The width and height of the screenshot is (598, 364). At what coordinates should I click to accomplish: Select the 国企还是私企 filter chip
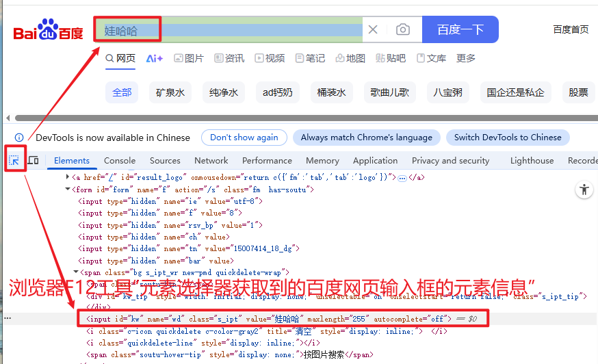pos(516,92)
